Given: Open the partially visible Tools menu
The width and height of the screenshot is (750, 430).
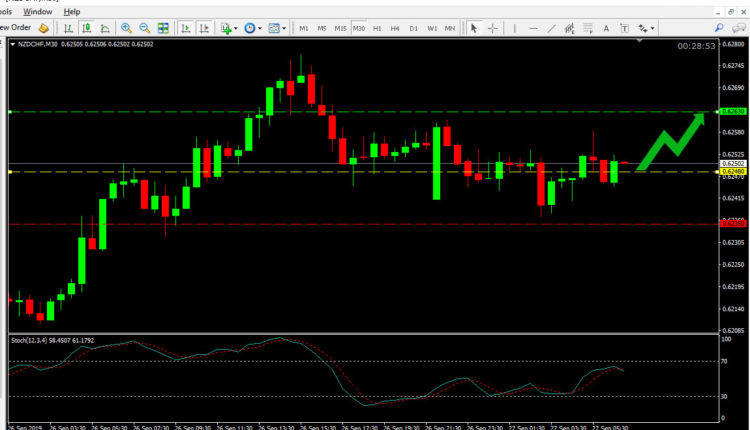Looking at the screenshot, I should point(6,11).
